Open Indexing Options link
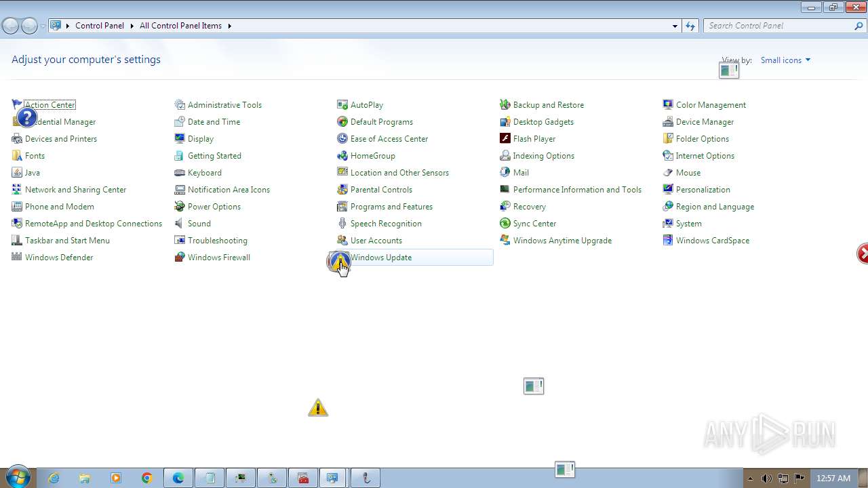 point(544,156)
